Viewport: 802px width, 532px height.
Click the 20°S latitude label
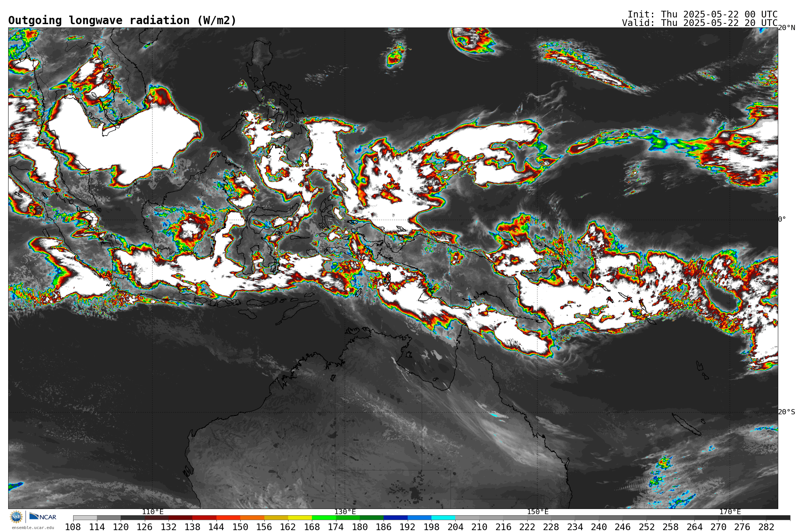786,412
